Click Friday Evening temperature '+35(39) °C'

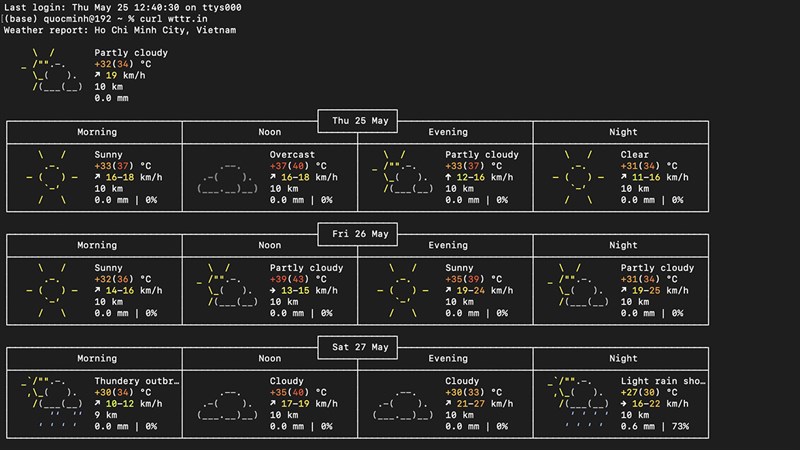[x=473, y=280]
